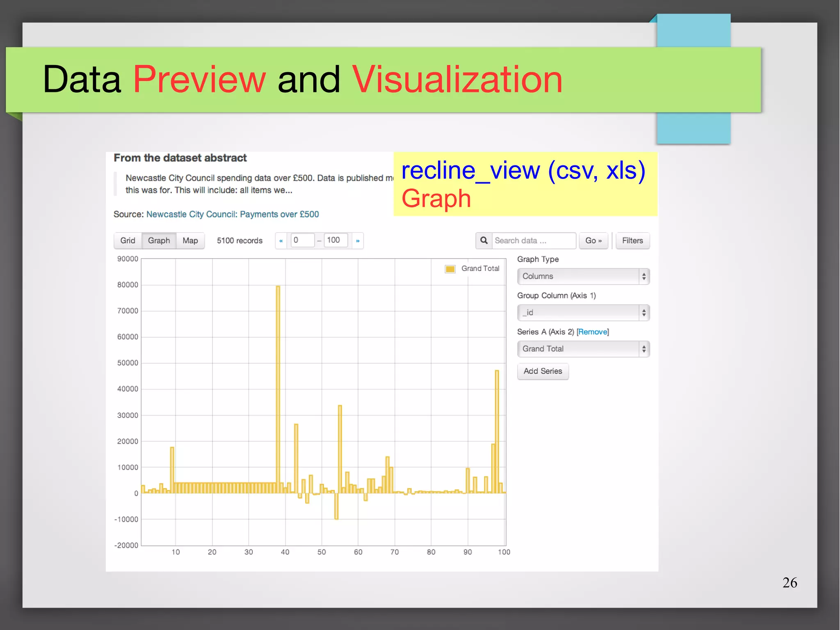
Task: Switch to the Grid view tab
Action: [128, 241]
